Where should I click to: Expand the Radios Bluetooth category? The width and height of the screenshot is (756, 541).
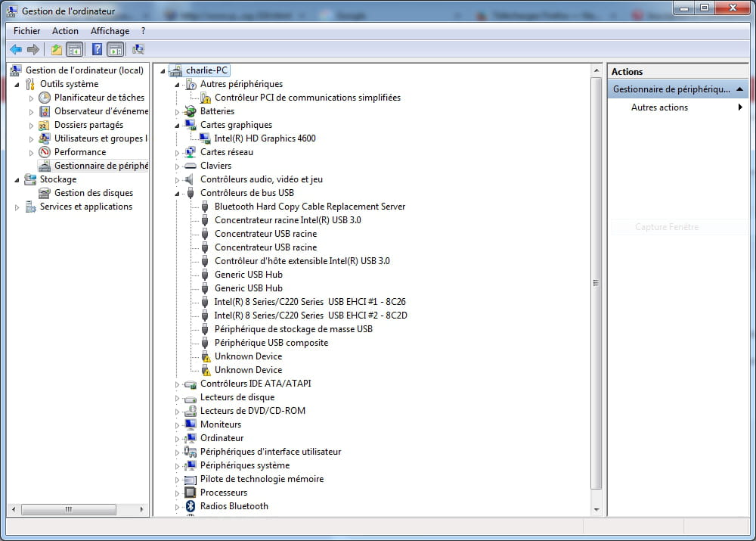[x=178, y=507]
